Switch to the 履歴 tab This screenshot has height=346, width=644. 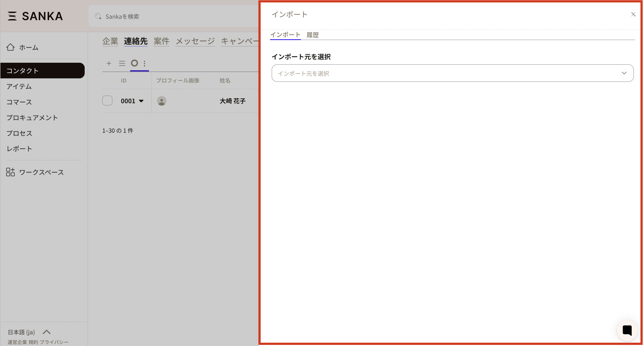[x=313, y=35]
